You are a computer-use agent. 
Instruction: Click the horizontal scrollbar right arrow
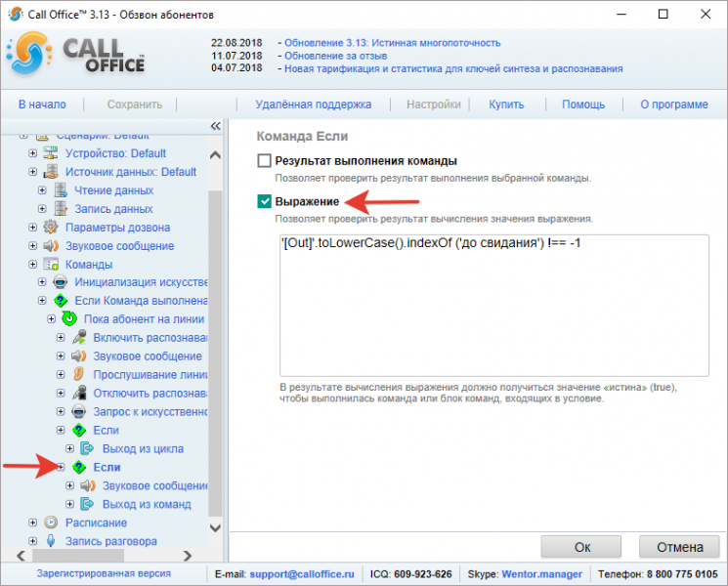187,556
